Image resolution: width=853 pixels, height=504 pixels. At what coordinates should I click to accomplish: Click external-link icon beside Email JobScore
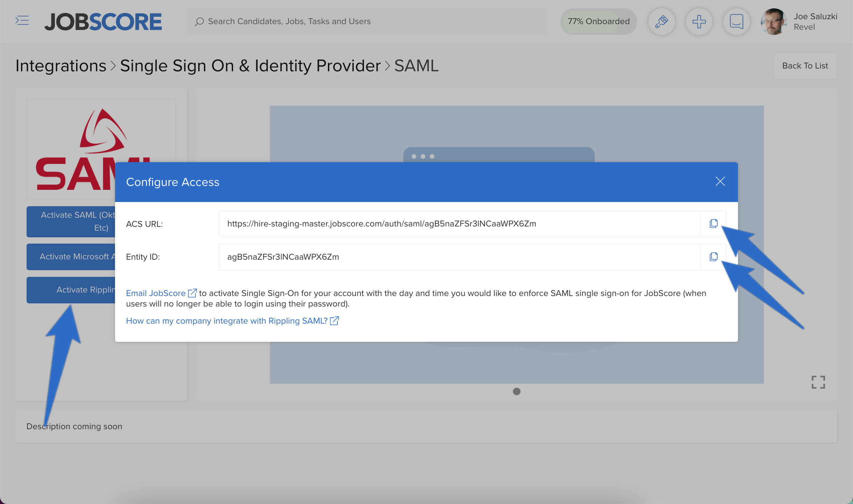pos(192,293)
